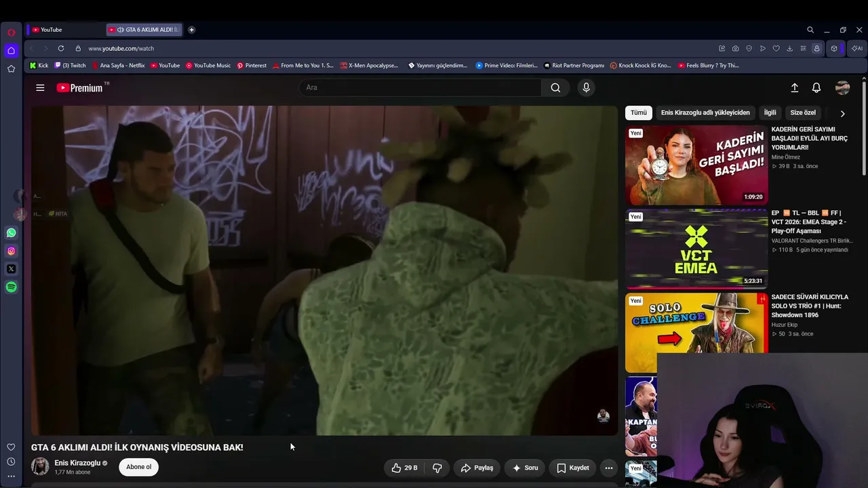The width and height of the screenshot is (868, 488).
Task: Open the Enis Kirazoglu channel avatar
Action: pyautogui.click(x=40, y=466)
